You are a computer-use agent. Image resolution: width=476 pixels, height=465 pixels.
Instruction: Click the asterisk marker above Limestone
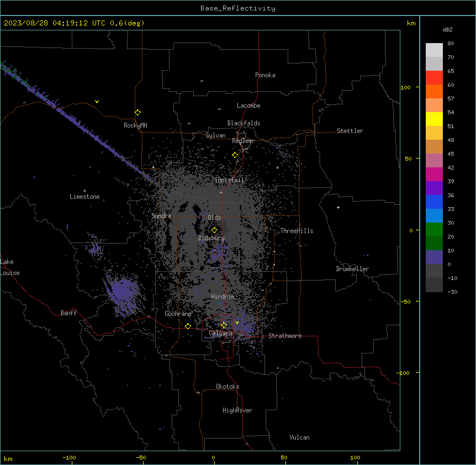tap(84, 191)
